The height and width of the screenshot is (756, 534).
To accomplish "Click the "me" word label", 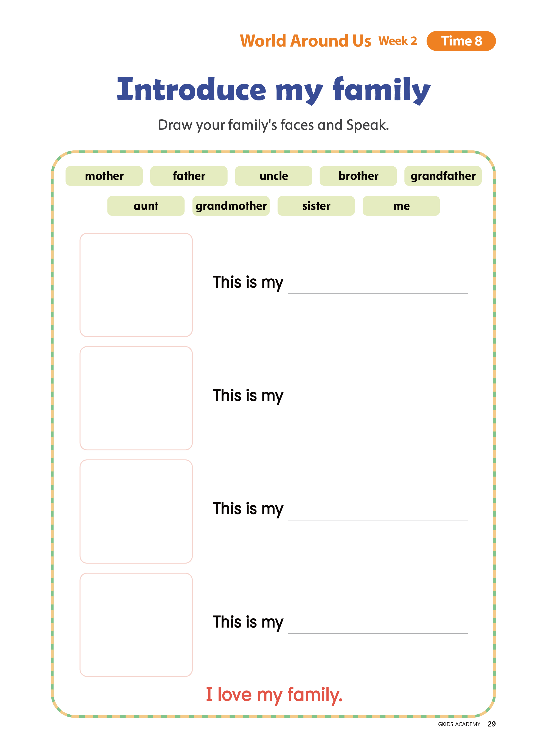I will coord(401,206).
